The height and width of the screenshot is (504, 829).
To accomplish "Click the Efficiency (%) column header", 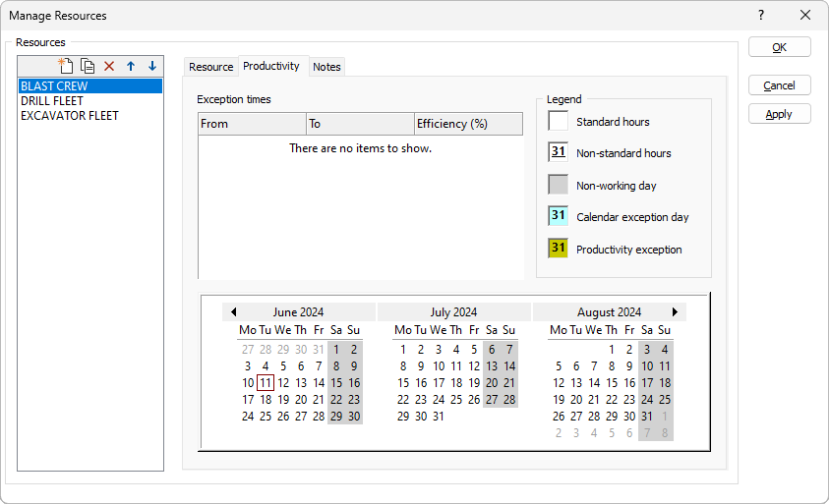I will (x=468, y=124).
